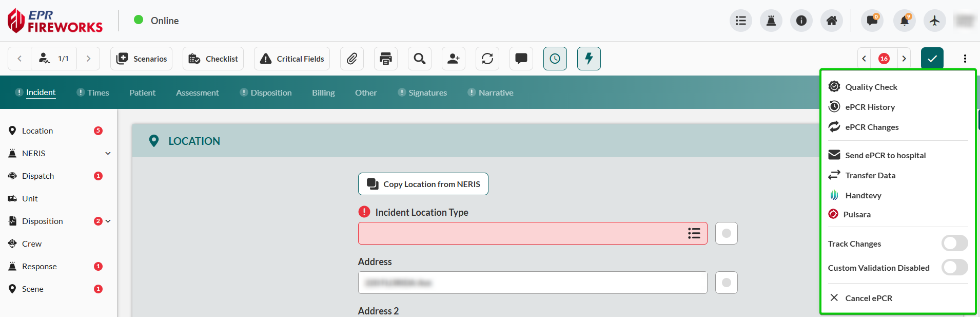Open Incident Location Type dropdown list
Viewport: 980px width, 317px height.
(694, 233)
